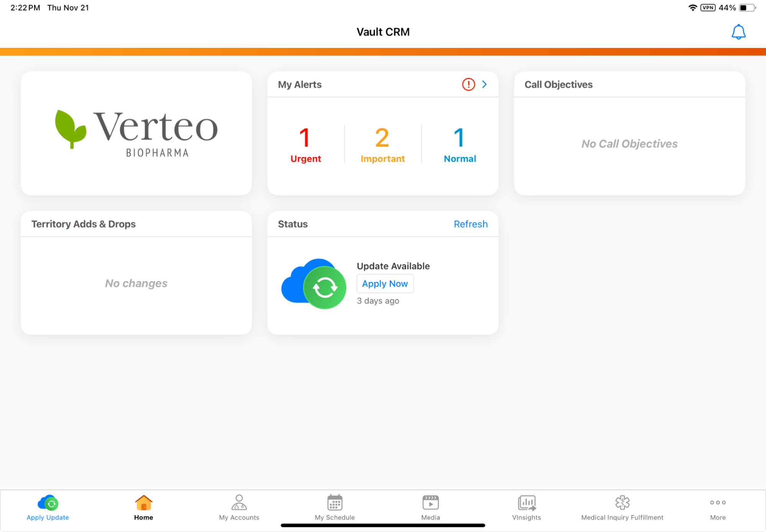Tap the red alert exclamation icon
Viewport: 766px width, 532px height.
coord(468,84)
